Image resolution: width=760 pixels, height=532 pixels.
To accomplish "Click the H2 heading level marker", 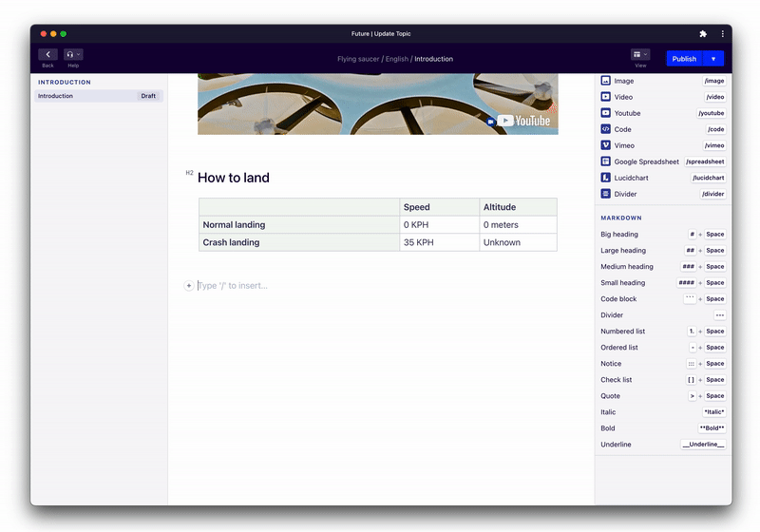I will [189, 173].
